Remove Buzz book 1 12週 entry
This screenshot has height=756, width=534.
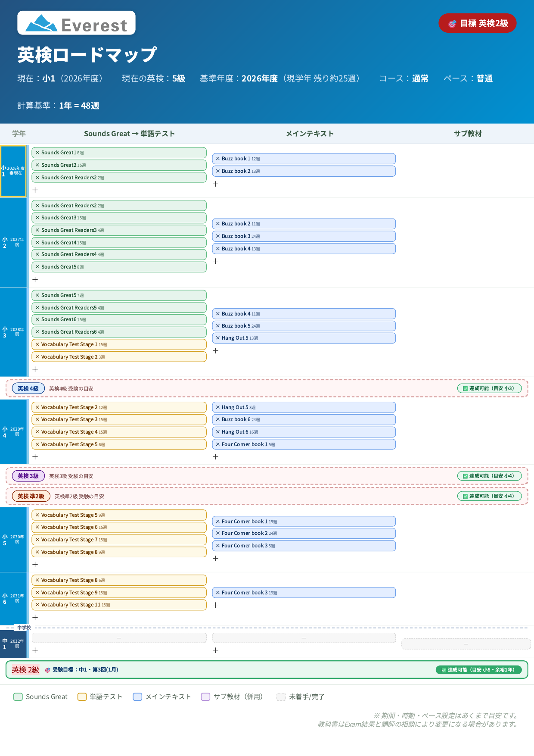coord(218,159)
